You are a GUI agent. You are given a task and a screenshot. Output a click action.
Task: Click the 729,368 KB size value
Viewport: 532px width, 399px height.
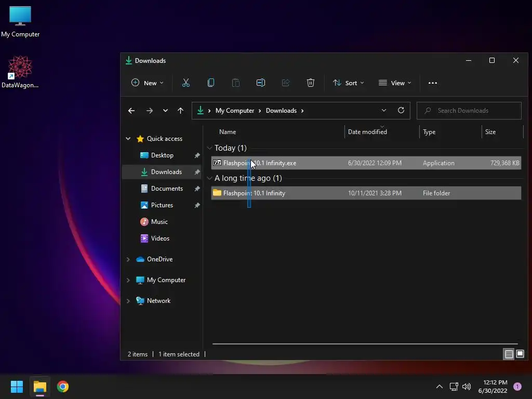click(x=504, y=163)
